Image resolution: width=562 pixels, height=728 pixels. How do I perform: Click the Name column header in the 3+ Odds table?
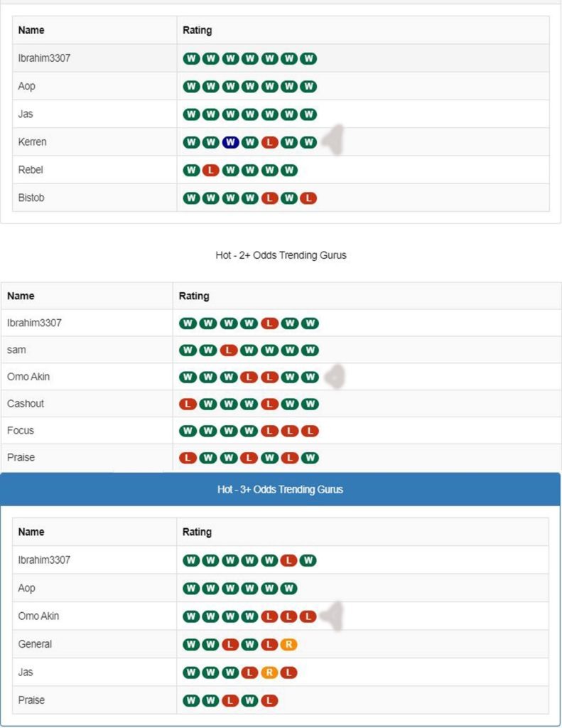click(31, 532)
